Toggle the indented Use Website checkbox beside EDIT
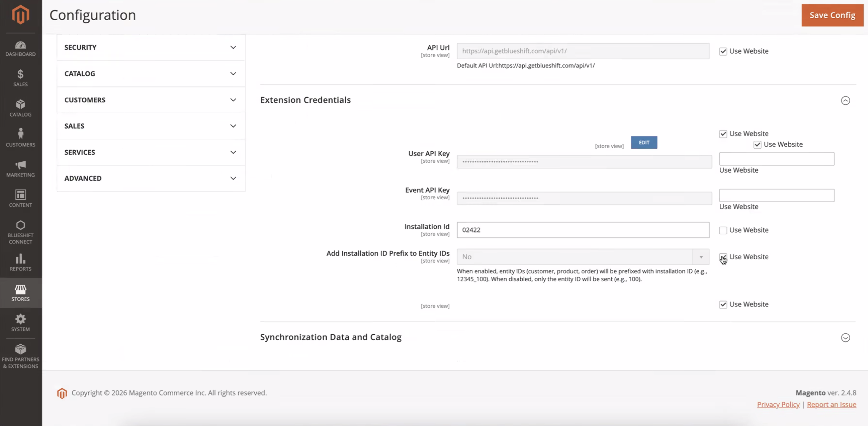This screenshot has width=868, height=426. [757, 145]
